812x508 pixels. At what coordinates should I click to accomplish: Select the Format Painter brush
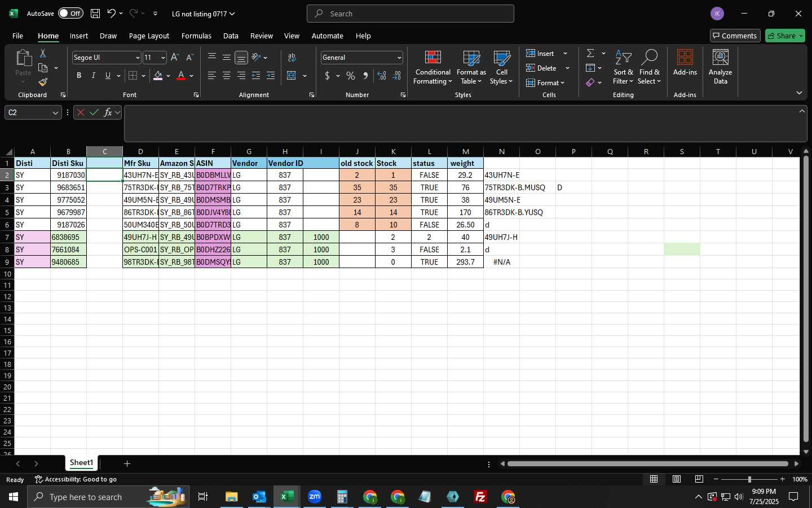tap(43, 82)
